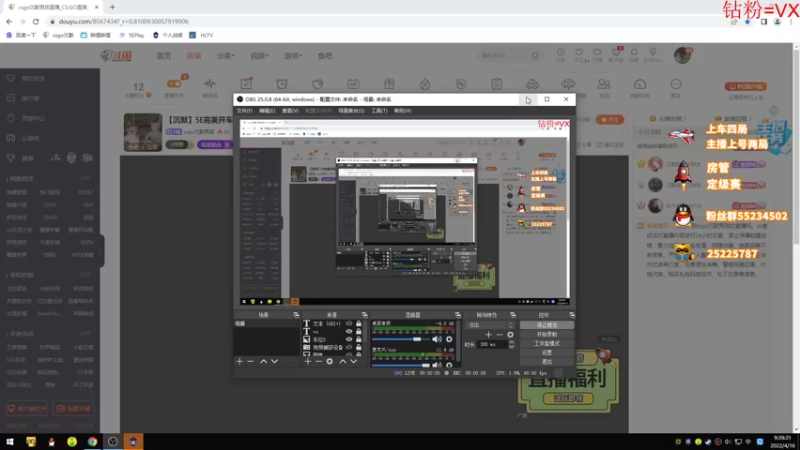Pop out the Scenes dock panel
Image resolution: width=800 pixels, height=450 pixels.
coord(296,315)
